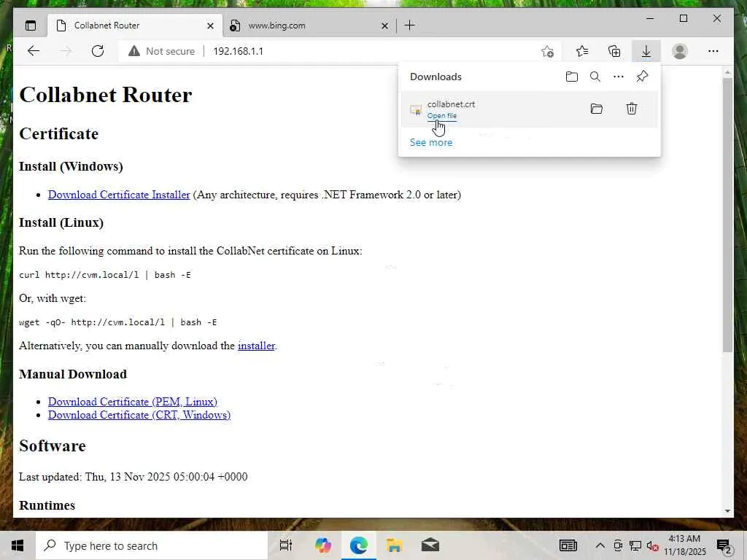Open Task View from taskbar
747x560 pixels.
click(286, 545)
